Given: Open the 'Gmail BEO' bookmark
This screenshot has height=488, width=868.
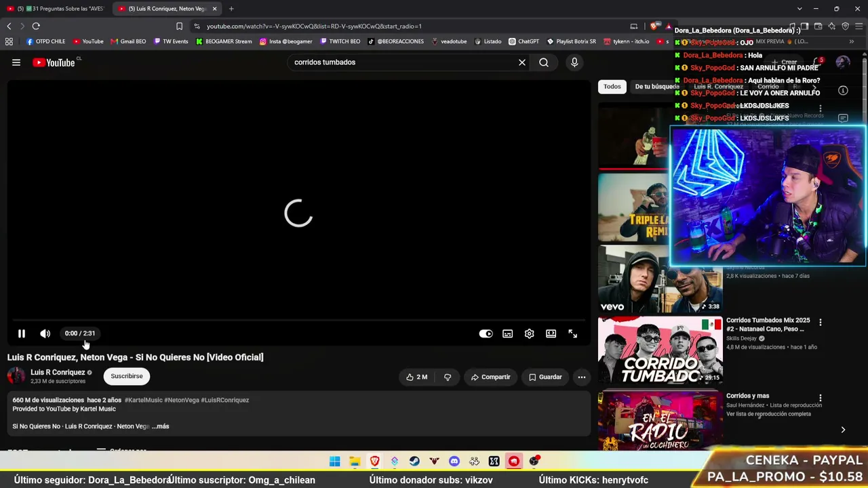Looking at the screenshot, I should point(128,41).
